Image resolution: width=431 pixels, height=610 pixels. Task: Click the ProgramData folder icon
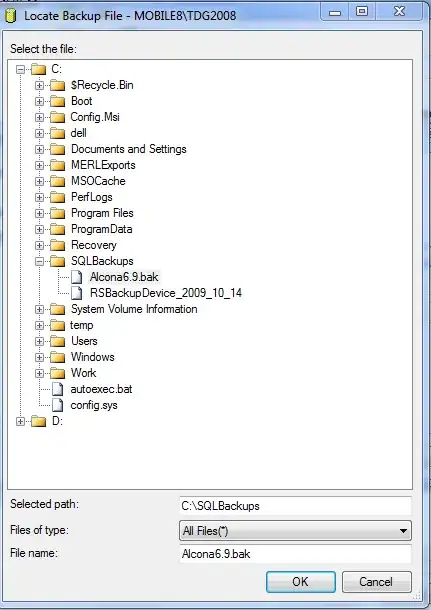[58, 229]
